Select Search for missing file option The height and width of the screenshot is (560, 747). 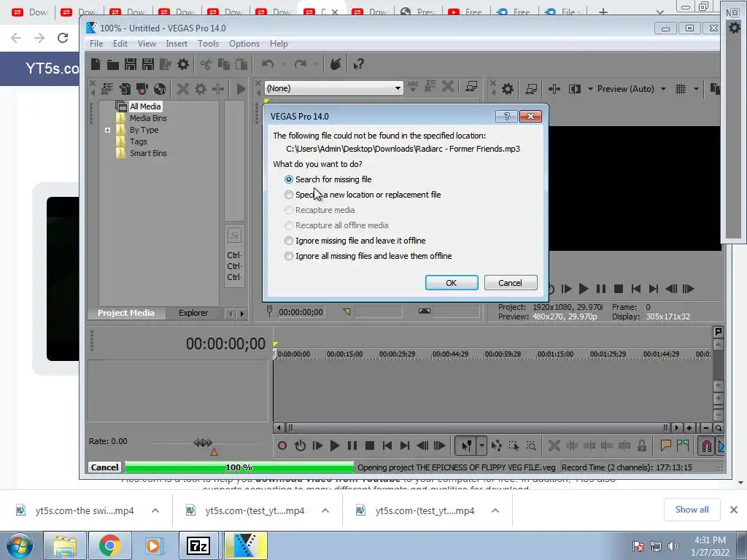(x=289, y=179)
